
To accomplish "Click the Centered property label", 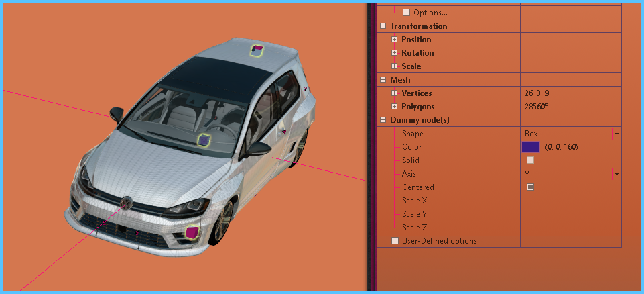I will (418, 187).
